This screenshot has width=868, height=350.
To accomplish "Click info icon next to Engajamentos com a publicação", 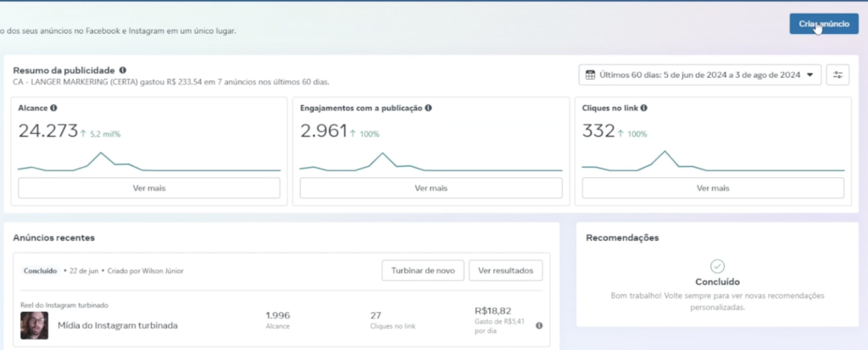I will [x=428, y=108].
